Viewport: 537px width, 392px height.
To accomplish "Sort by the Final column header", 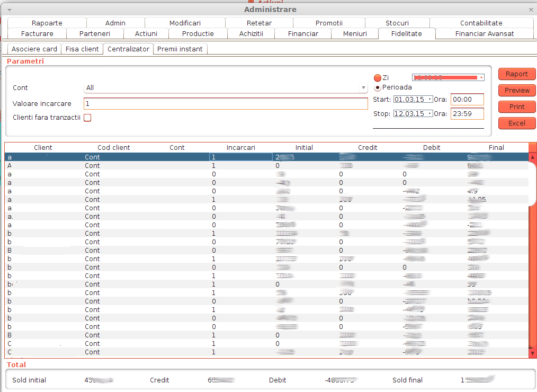I will pos(496,148).
